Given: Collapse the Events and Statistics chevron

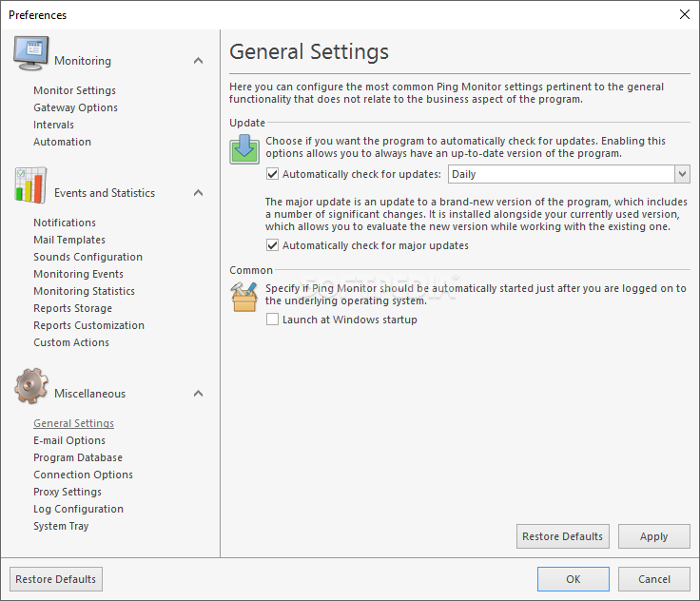Looking at the screenshot, I should coord(198,193).
